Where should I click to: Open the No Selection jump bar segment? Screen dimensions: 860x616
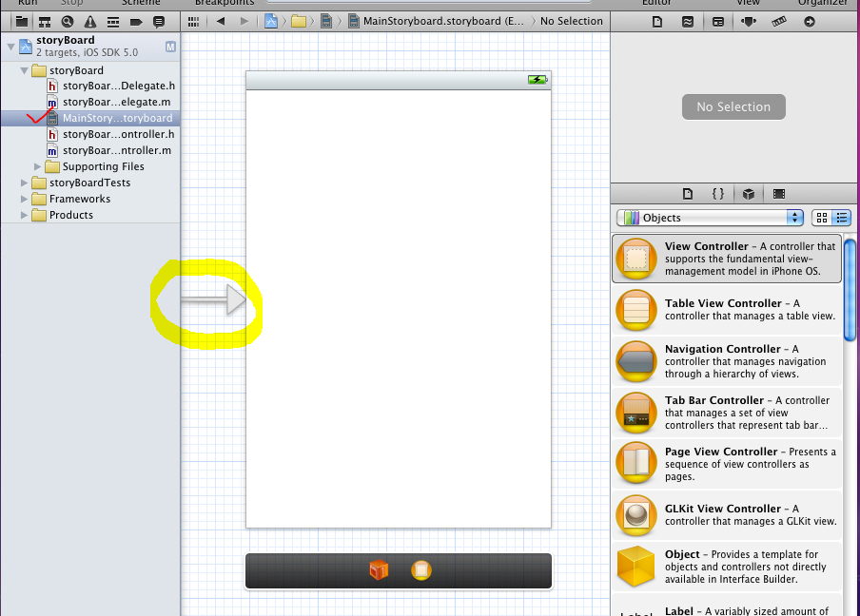pyautogui.click(x=571, y=21)
